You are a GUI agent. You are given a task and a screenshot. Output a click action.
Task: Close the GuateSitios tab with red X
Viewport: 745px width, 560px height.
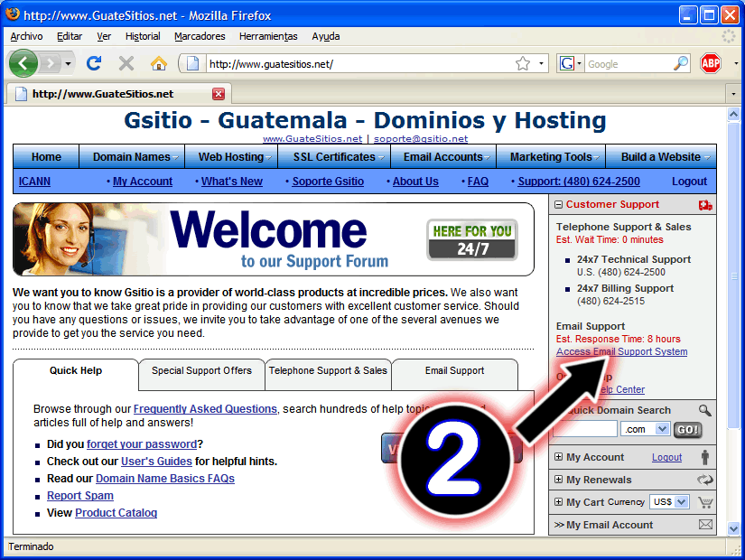(x=219, y=94)
